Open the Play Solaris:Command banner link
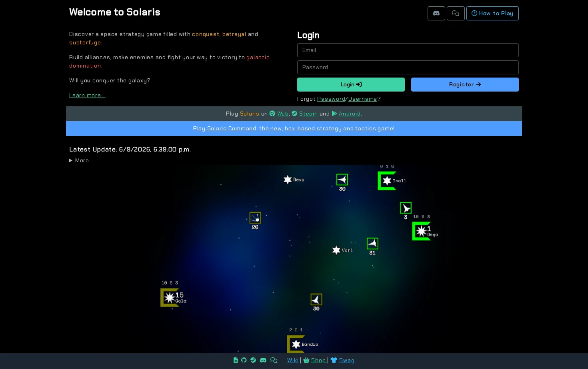The height and width of the screenshot is (369, 588). coord(294,128)
